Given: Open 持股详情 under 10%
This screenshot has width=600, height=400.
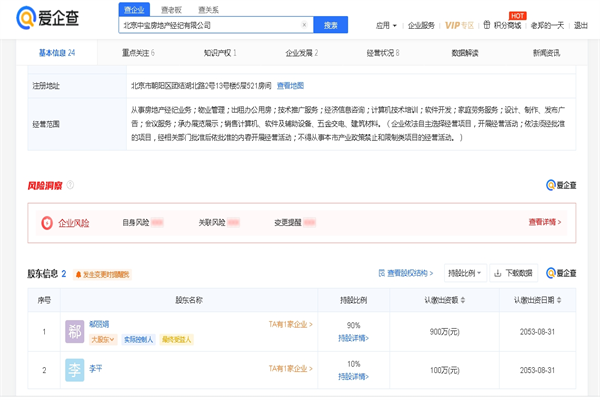Looking at the screenshot, I should pos(353,377).
